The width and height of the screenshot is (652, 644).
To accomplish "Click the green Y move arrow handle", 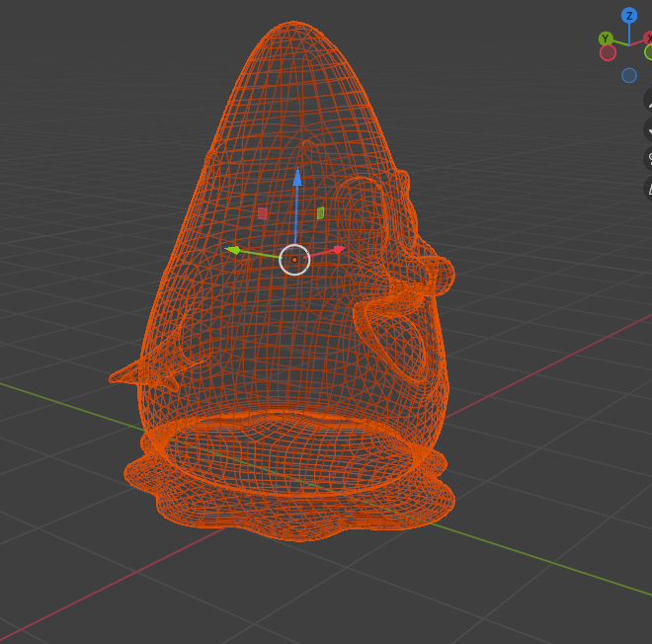I will click(233, 250).
